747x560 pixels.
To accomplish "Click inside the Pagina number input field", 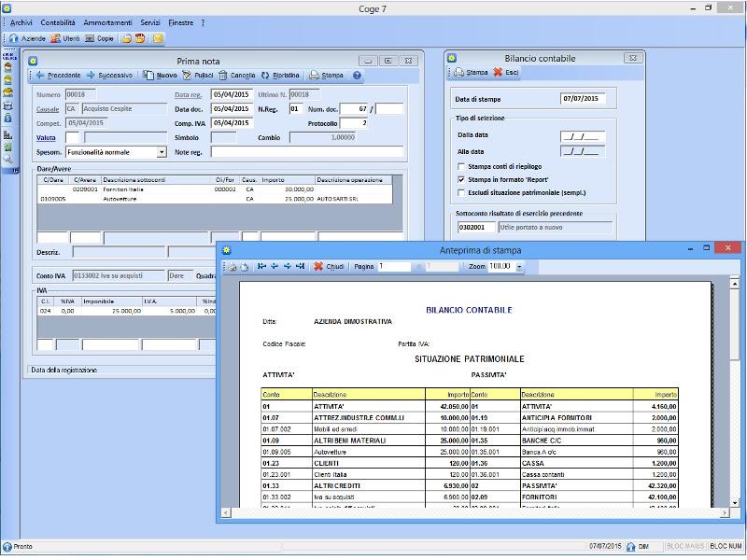I will coord(392,265).
